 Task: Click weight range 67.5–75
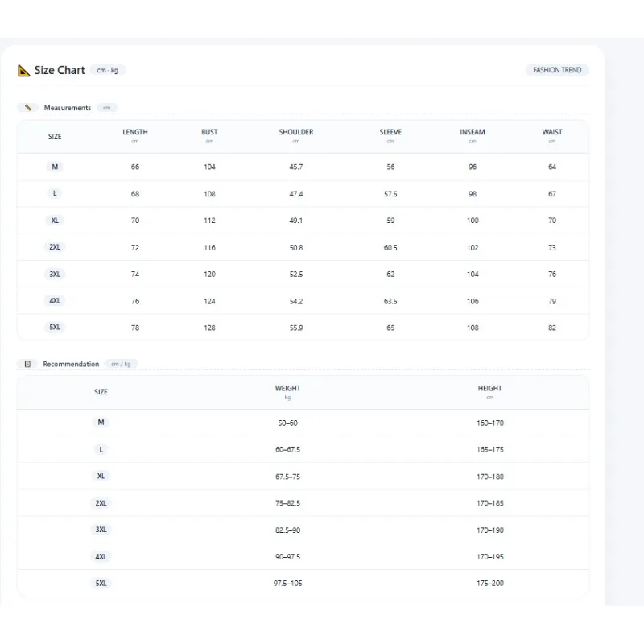(x=288, y=477)
